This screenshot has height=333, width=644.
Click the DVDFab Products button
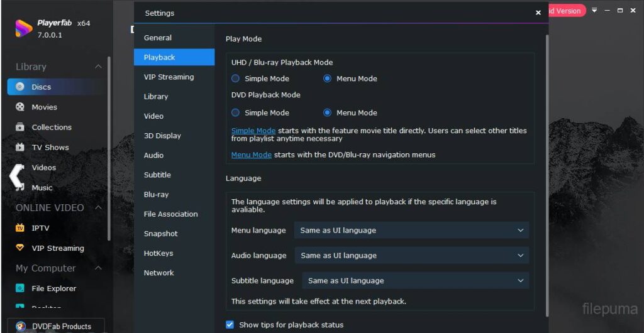coord(56,327)
